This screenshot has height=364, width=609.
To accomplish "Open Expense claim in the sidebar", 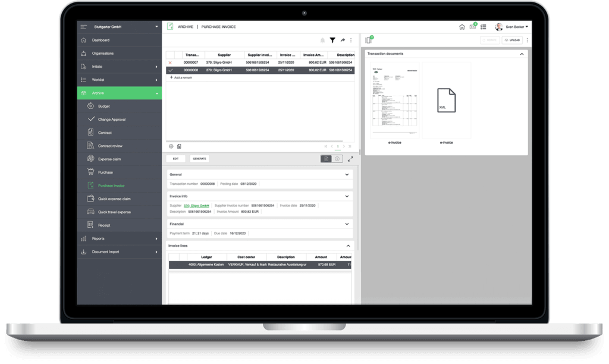I will coord(109,159).
